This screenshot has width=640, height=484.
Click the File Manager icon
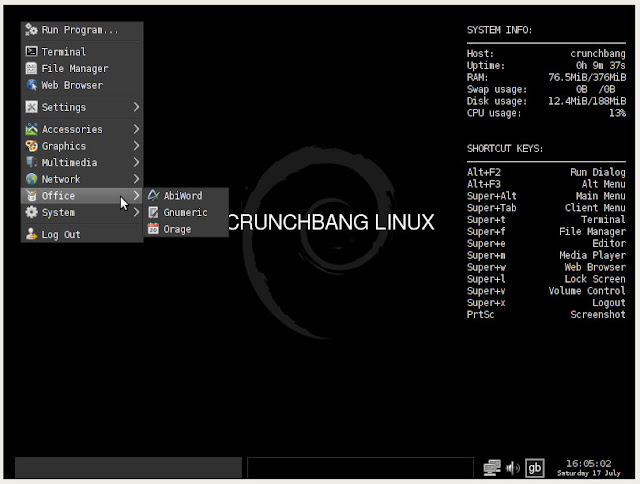(x=31, y=68)
